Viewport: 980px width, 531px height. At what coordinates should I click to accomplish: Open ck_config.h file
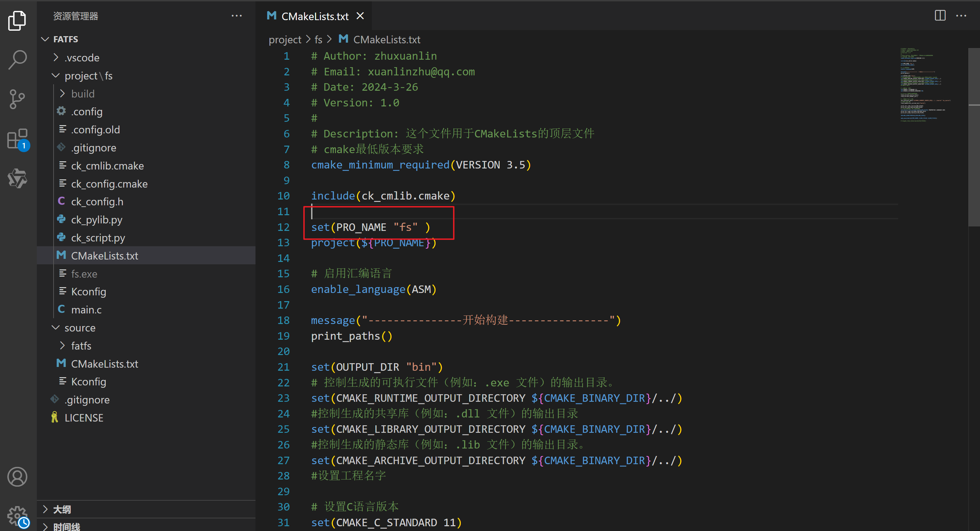click(x=146, y=202)
